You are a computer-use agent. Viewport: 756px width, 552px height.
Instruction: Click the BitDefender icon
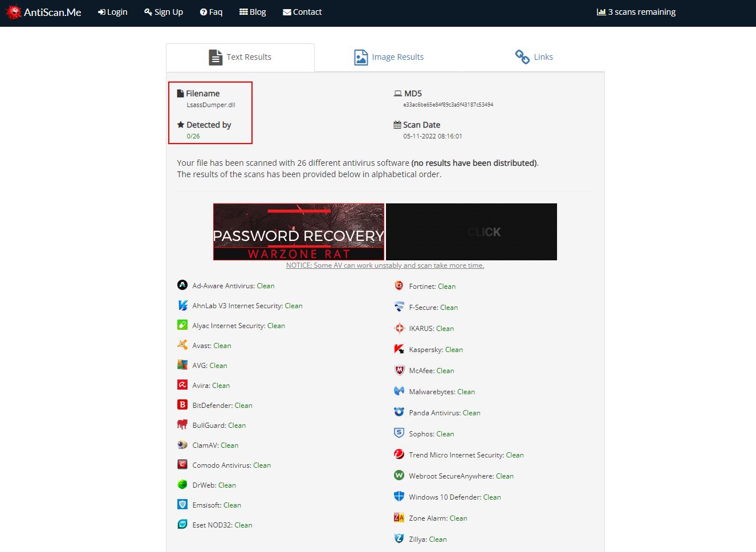[182, 404]
